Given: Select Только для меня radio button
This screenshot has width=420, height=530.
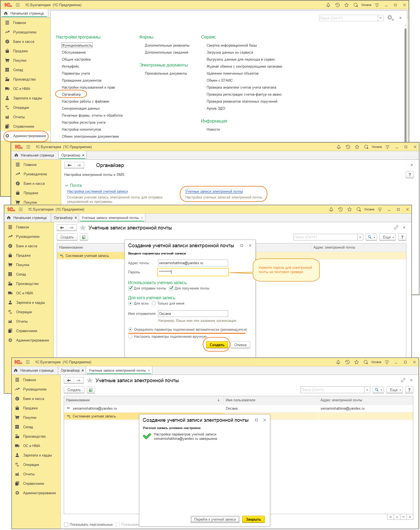Looking at the screenshot, I should [x=154, y=303].
